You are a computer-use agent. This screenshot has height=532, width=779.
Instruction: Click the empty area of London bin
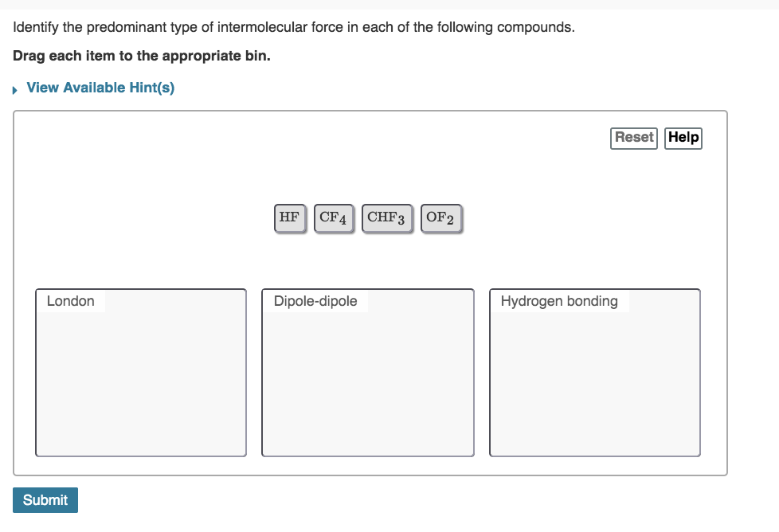click(141, 382)
